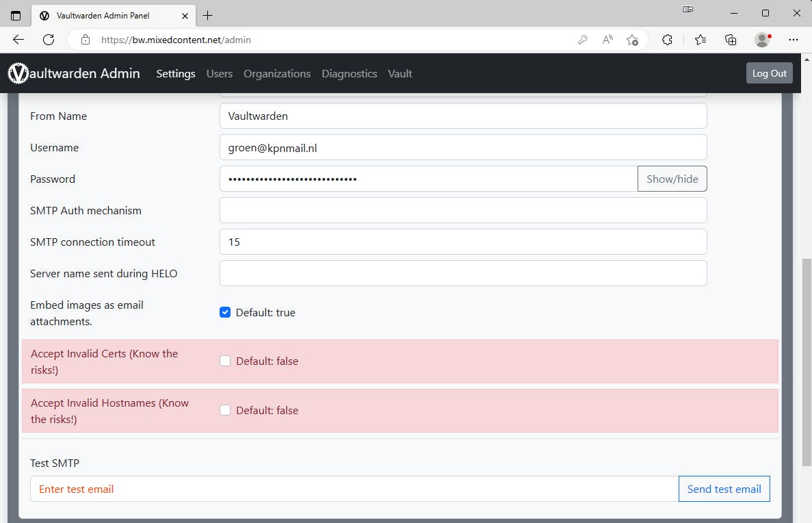This screenshot has width=812, height=523.
Task: Open the Vault nav link
Action: 400,74
